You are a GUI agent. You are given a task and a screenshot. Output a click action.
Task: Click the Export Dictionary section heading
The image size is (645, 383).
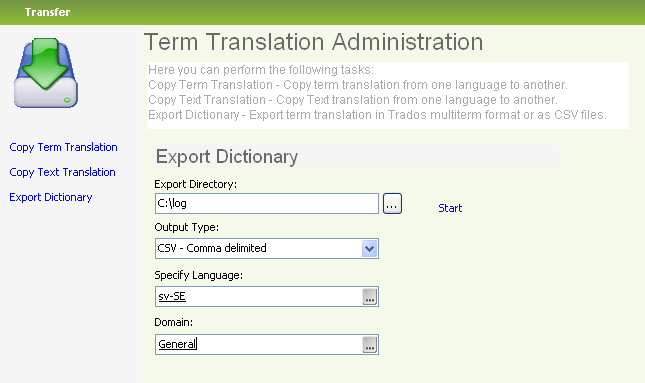pyautogui.click(x=227, y=157)
